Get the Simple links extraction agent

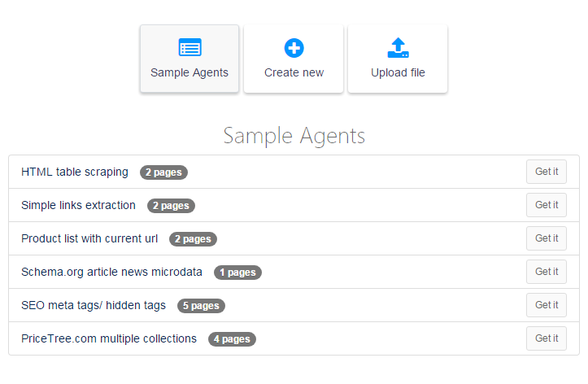[547, 205]
